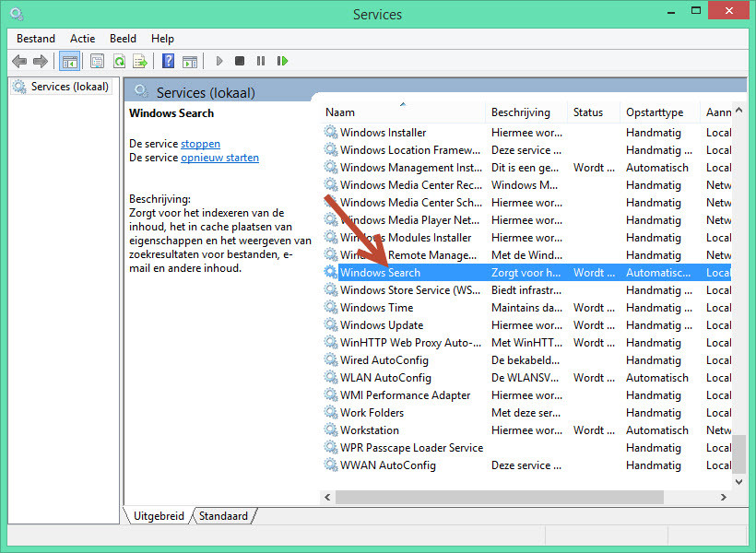
Task: Click gear icon beside WWAN AutoConfig
Action: [331, 465]
